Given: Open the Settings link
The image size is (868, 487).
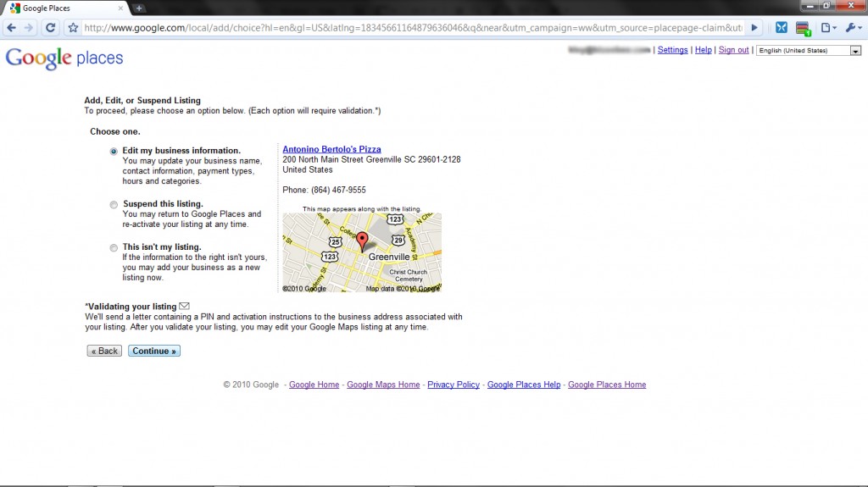Looking at the screenshot, I should [x=672, y=50].
